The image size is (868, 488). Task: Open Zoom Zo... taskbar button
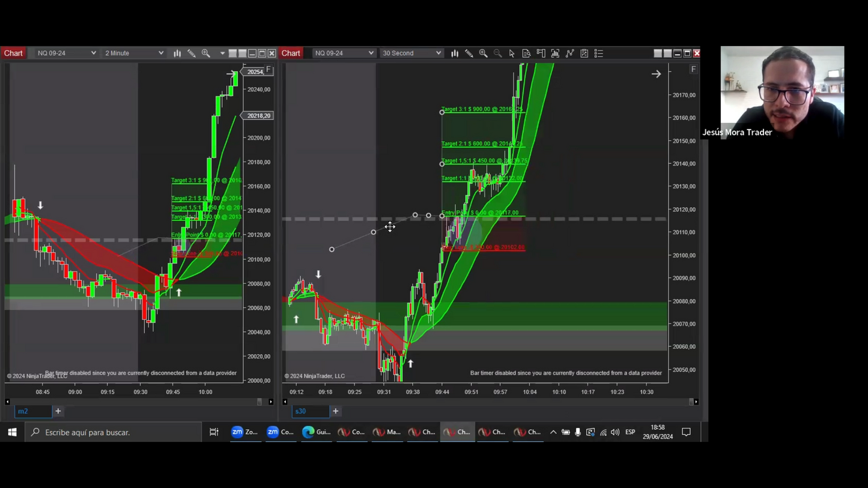(x=244, y=432)
